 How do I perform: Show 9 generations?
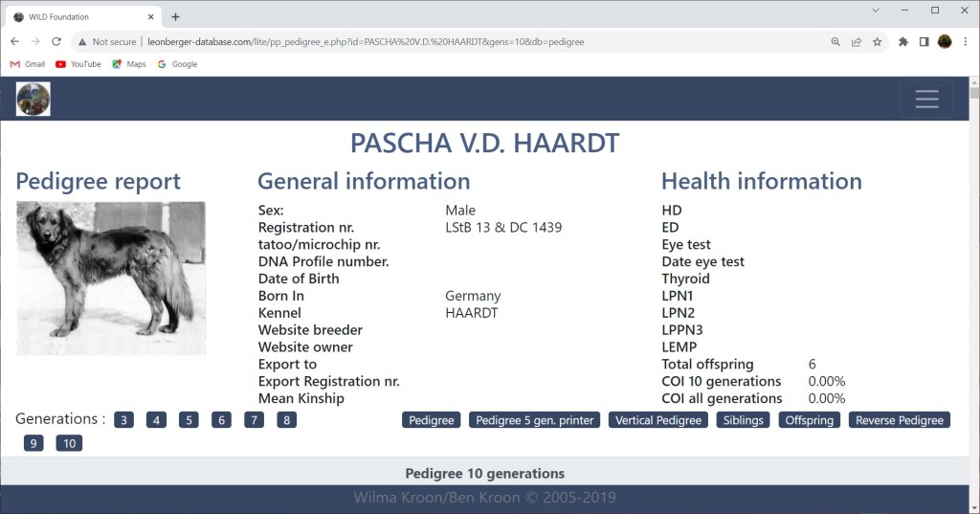click(x=33, y=443)
